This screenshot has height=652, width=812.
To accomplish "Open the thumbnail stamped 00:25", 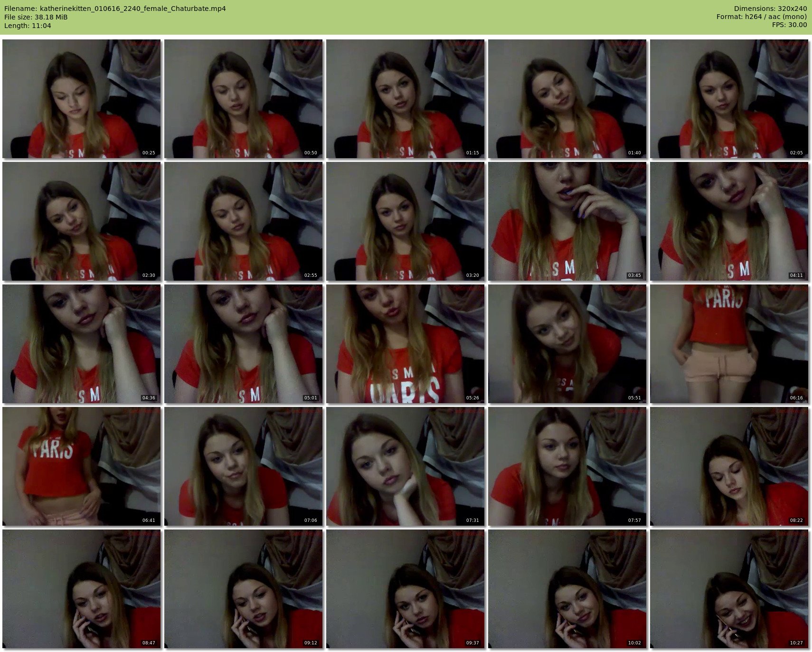I will click(82, 99).
